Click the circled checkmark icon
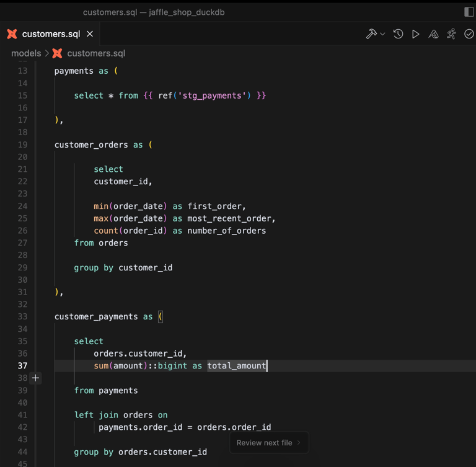Viewport: 476px width, 467px height. point(469,34)
